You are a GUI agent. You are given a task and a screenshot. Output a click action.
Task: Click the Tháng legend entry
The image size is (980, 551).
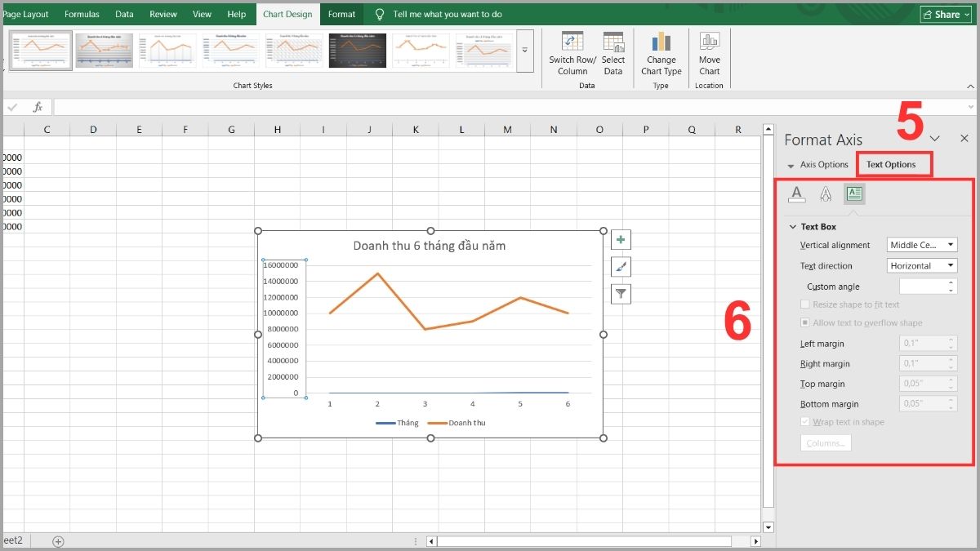(398, 423)
